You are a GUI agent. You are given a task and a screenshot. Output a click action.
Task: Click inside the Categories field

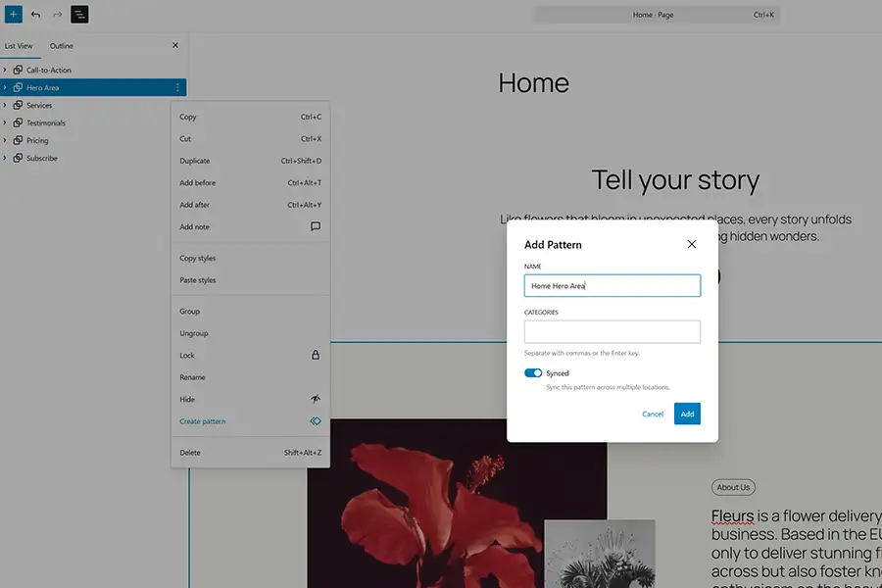pos(612,331)
